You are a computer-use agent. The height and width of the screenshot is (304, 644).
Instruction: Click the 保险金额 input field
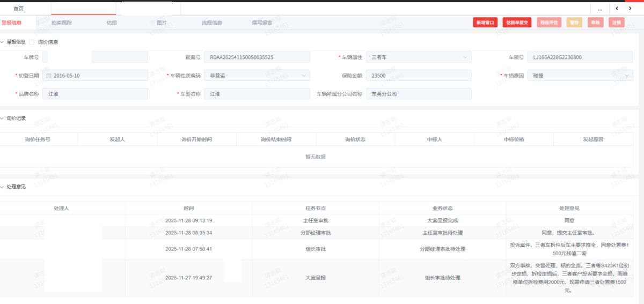(419, 76)
